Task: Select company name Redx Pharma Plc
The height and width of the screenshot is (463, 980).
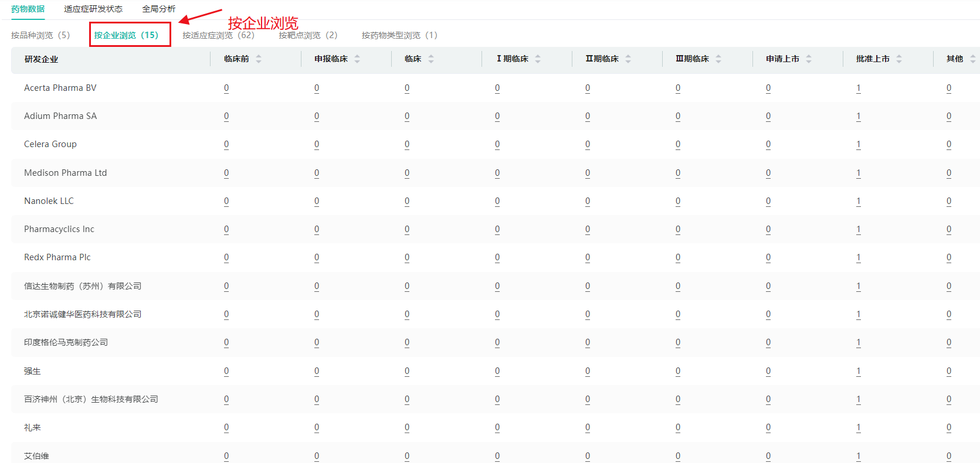Action: (57, 257)
